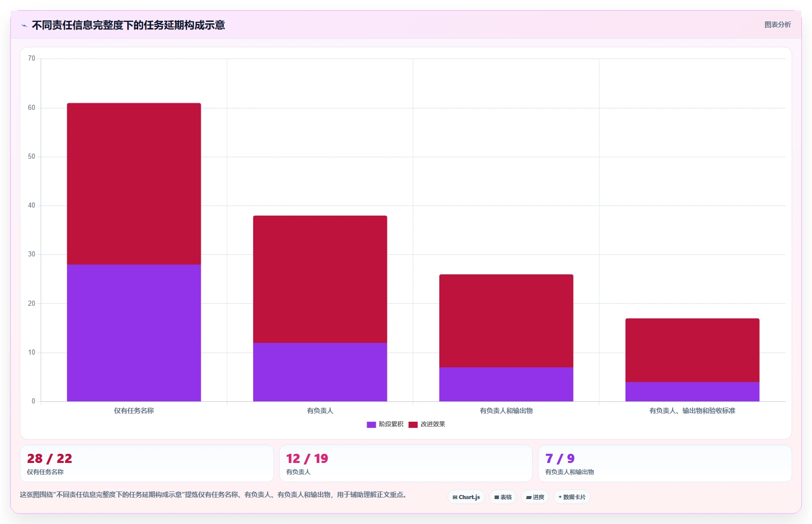Click the 图表分析 label in the header
Screen dimensions: 812x524
[777, 24]
